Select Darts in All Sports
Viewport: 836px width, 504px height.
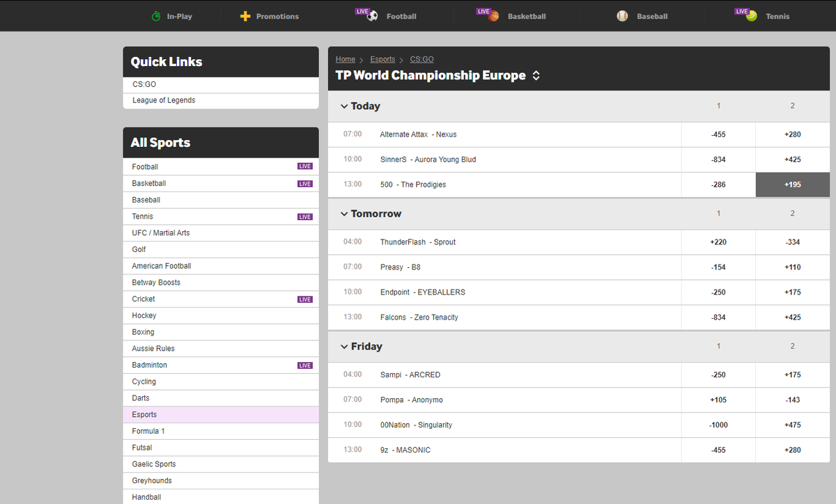click(x=221, y=398)
